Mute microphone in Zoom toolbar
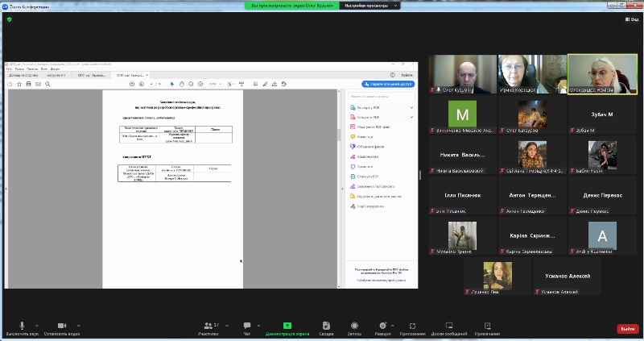The image size is (644, 341). 22,326
